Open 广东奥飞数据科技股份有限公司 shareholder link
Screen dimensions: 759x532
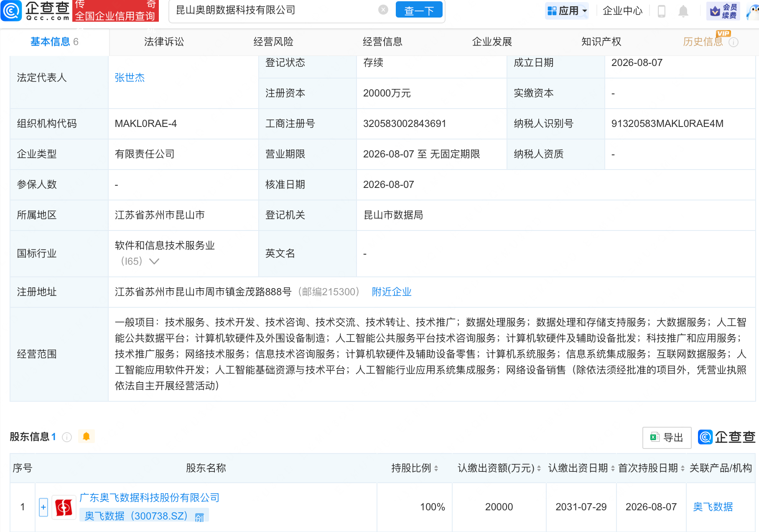point(149,498)
